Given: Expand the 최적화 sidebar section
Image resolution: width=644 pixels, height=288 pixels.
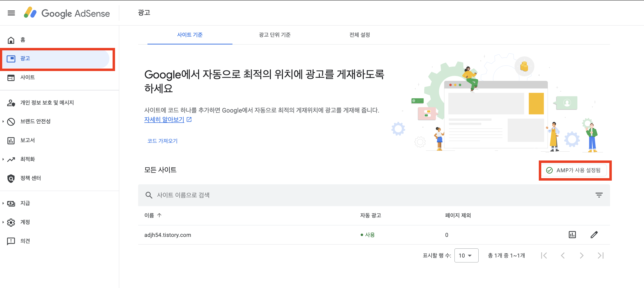Looking at the screenshot, I should (28, 159).
